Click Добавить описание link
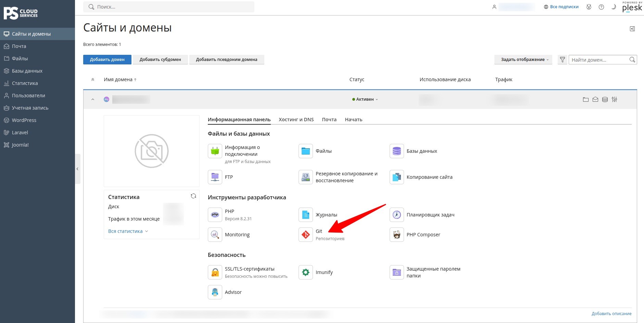This screenshot has width=644, height=323. pos(611,313)
